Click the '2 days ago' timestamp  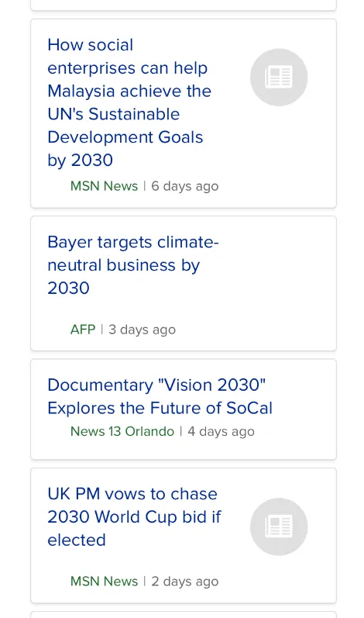(x=184, y=582)
